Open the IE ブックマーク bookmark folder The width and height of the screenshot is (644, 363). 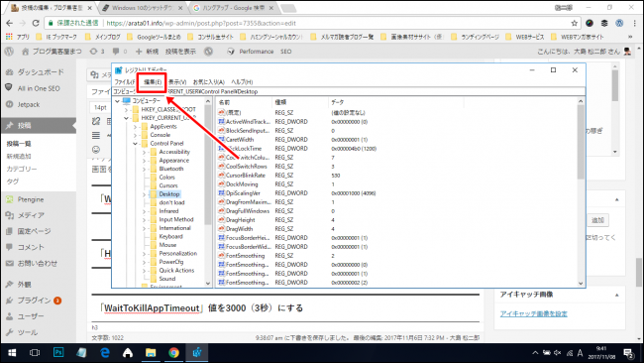click(56, 37)
